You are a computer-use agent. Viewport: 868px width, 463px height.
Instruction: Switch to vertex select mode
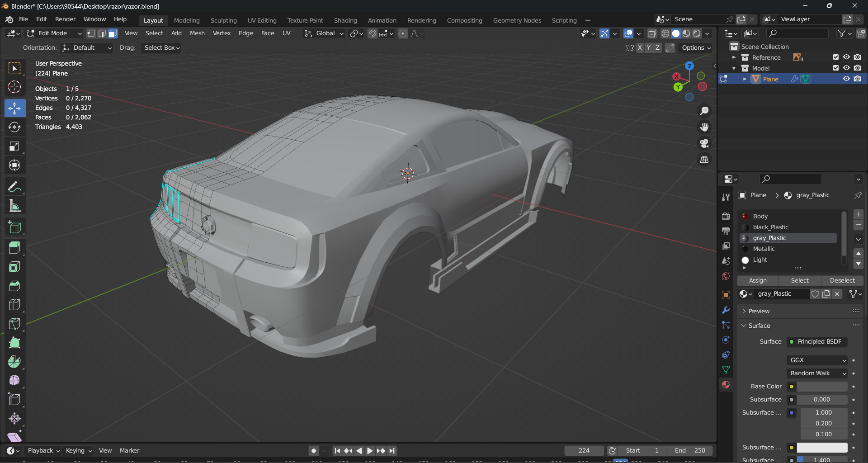(x=91, y=33)
